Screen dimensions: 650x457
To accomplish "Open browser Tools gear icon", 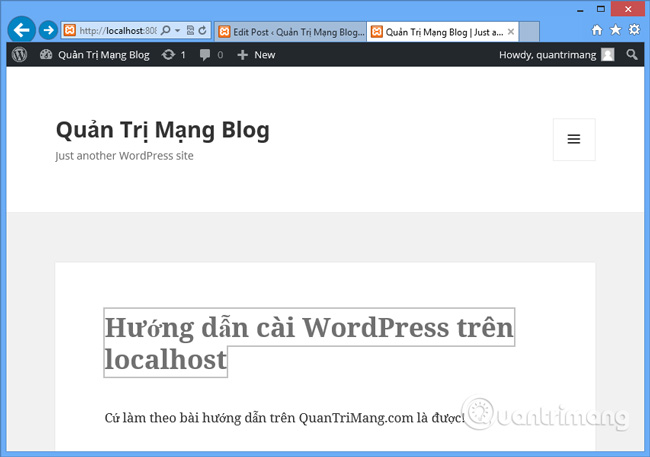I will click(634, 30).
